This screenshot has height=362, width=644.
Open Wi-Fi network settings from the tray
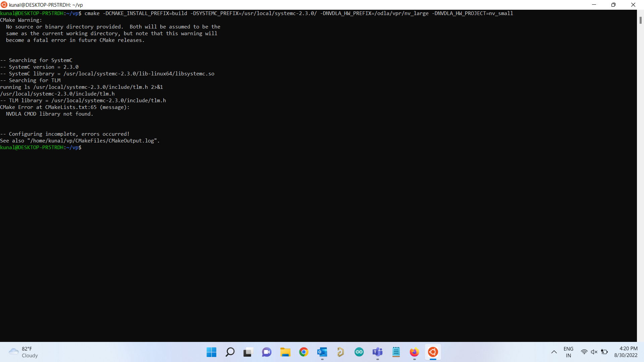584,352
